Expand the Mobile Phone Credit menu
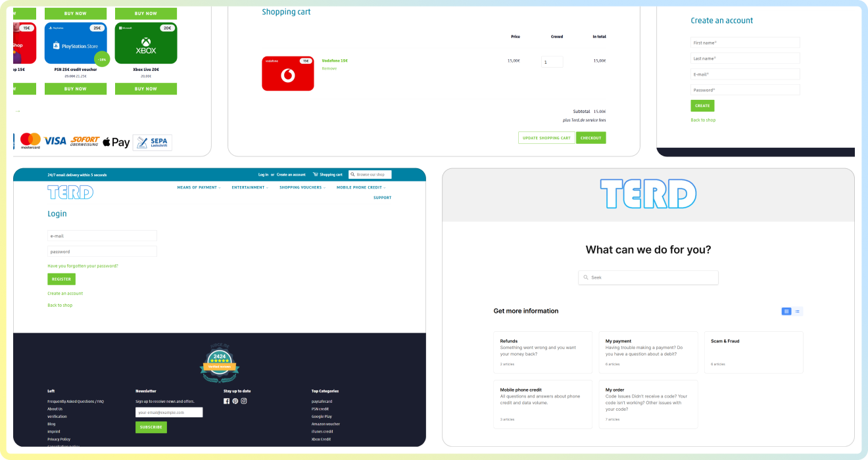 pyautogui.click(x=361, y=187)
